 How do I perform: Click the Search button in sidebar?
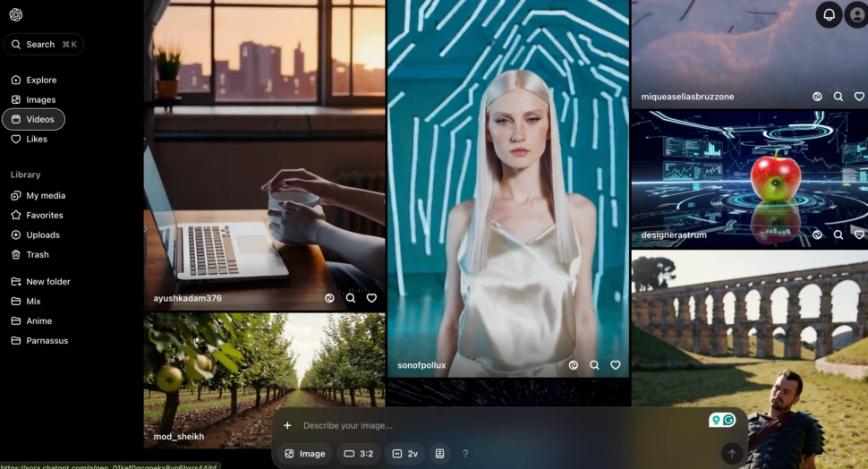tap(43, 44)
